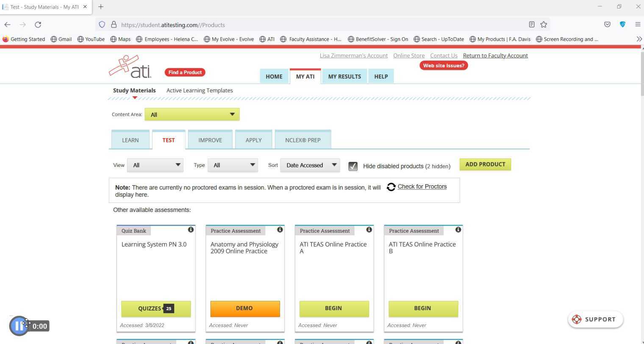Click the info icon on Learning System PN 3.0 card
Viewport: 644px width, 344px height.
click(191, 230)
